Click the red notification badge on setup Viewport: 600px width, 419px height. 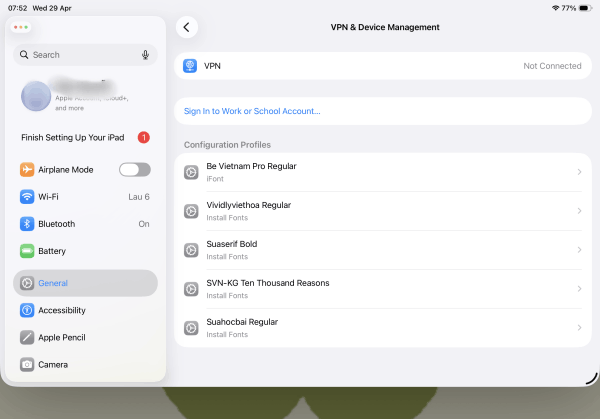click(x=143, y=137)
